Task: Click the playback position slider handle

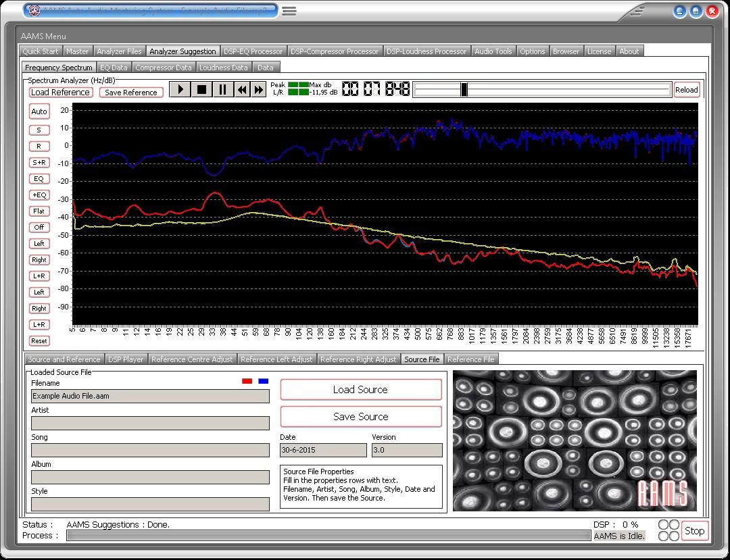Action: tap(464, 89)
